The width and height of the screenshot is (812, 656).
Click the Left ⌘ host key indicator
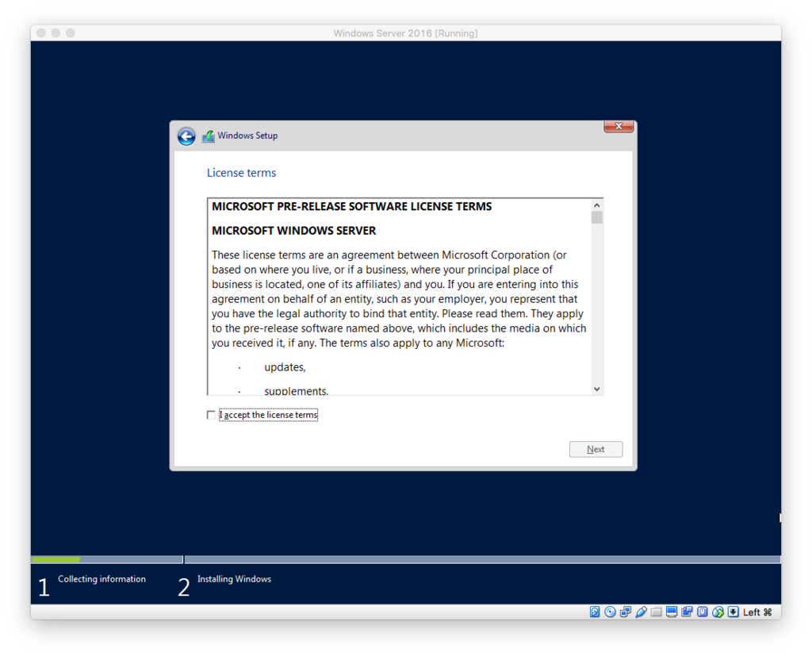pos(757,612)
